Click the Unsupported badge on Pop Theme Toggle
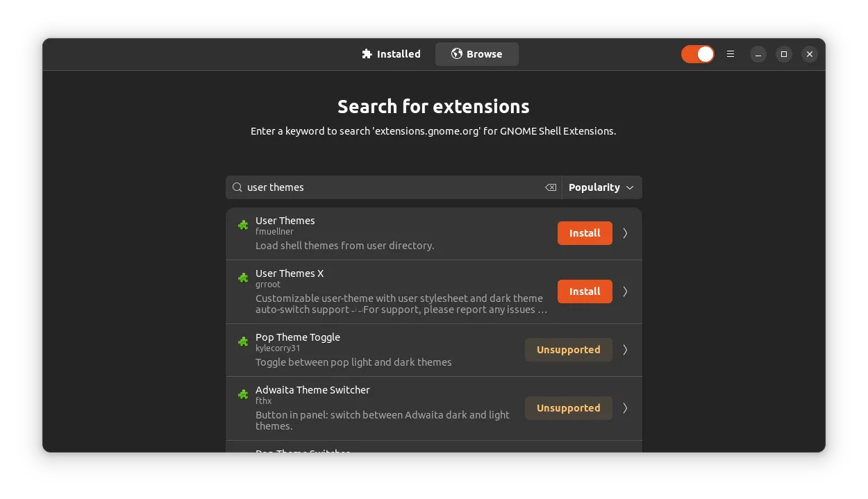Screen dimensions: 868x499 click(x=569, y=350)
